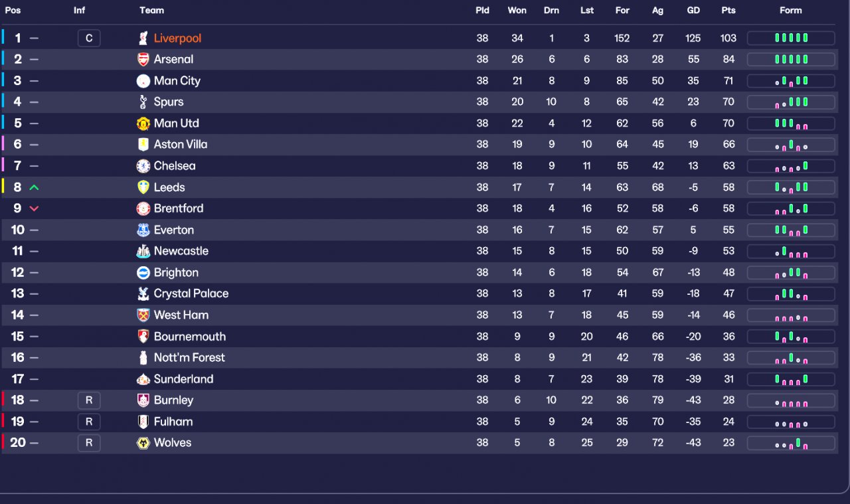Click the Everton crest icon

click(x=143, y=230)
